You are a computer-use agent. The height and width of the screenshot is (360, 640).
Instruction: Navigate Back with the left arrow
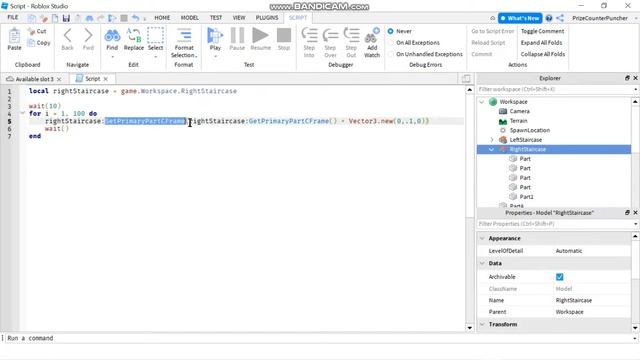click(67, 36)
